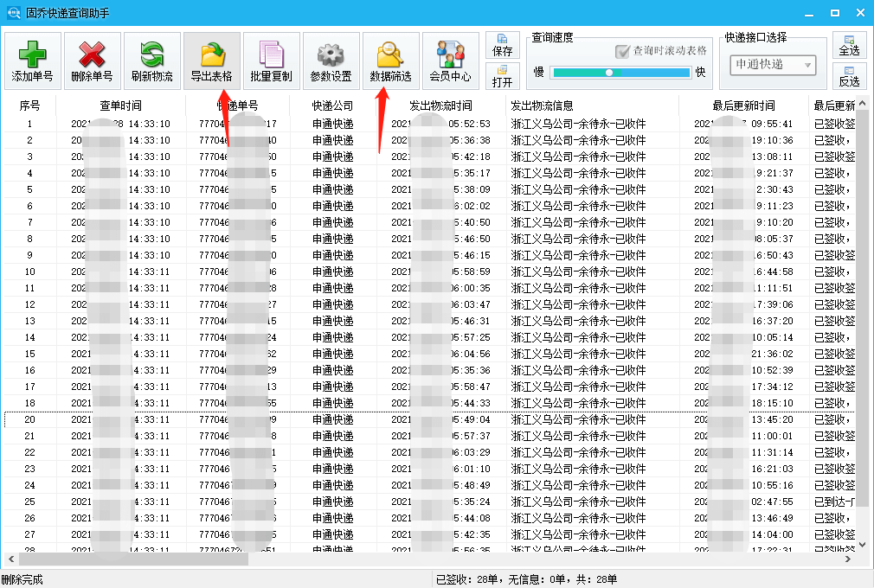Sort by the 查单时间 column header
874x588 pixels.
click(119, 105)
